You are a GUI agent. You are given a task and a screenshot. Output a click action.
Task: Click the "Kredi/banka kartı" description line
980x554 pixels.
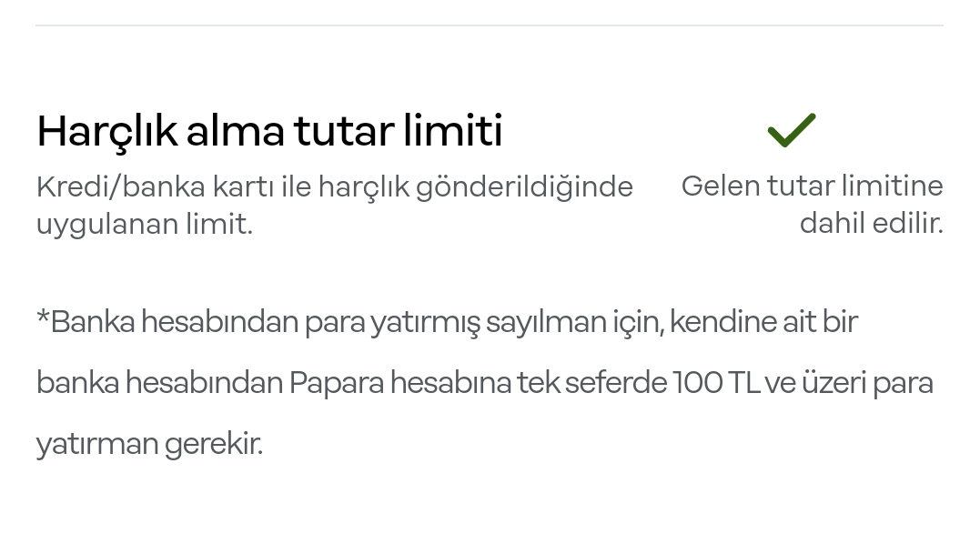[x=334, y=186]
